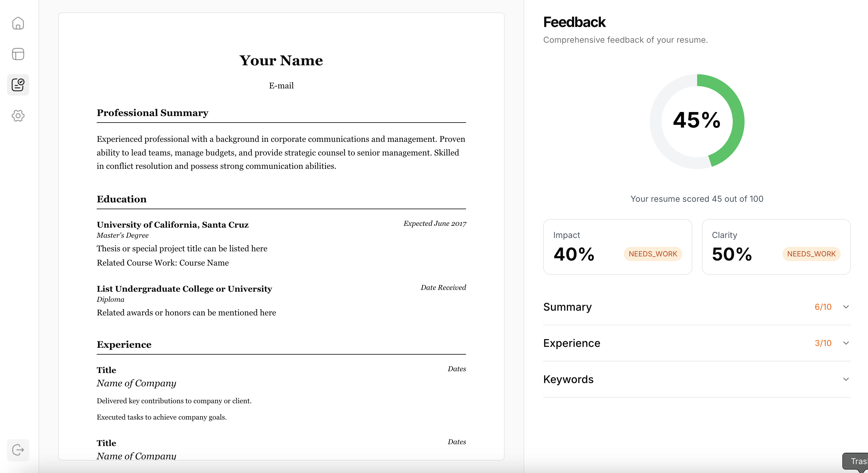Open the Keywords feedback row
The image size is (868, 473).
tap(697, 379)
